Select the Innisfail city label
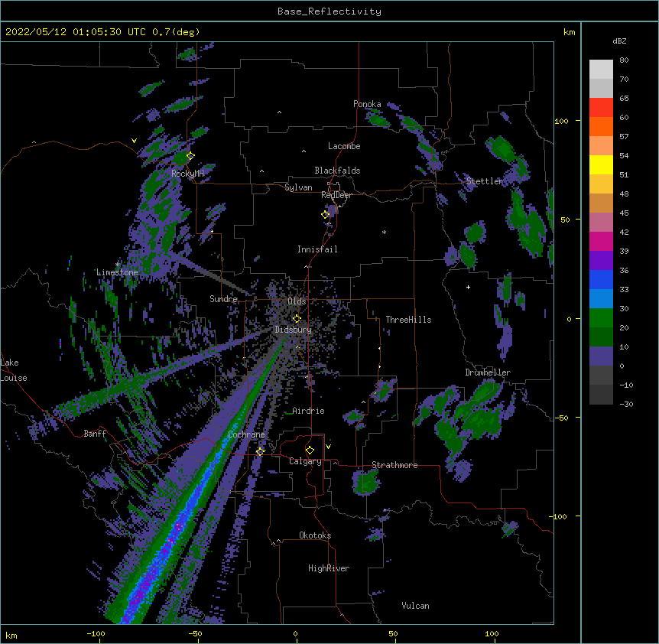Image resolution: width=659 pixels, height=644 pixels. (x=317, y=249)
